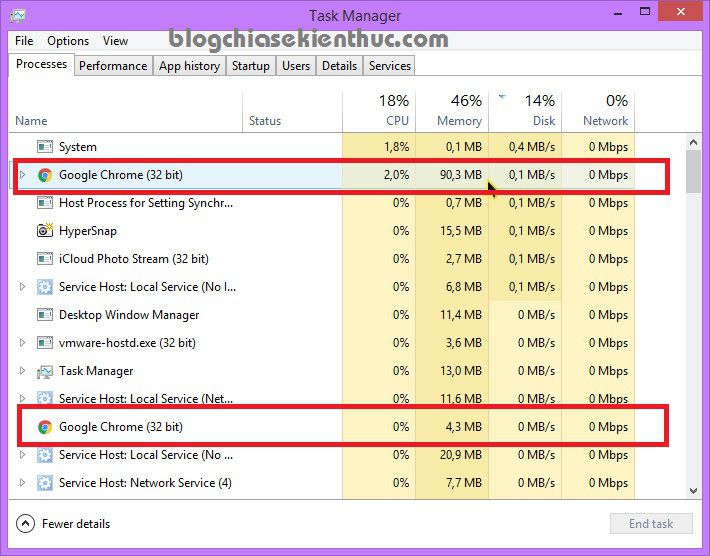Expand Service Host: Local Service (Net...) row
The width and height of the screenshot is (710, 556).
[x=22, y=398]
